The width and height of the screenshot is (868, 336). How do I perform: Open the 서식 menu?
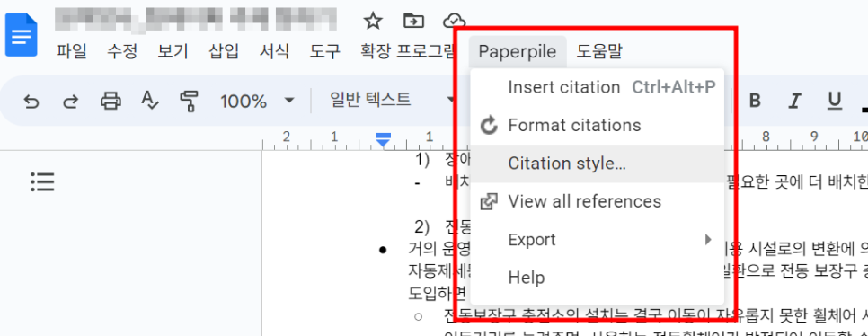click(275, 51)
